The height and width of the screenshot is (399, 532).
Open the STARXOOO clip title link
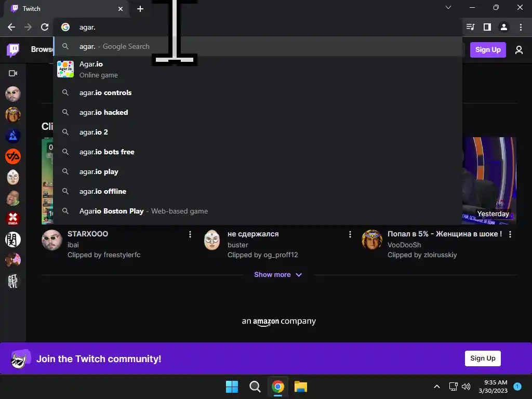[x=88, y=234]
